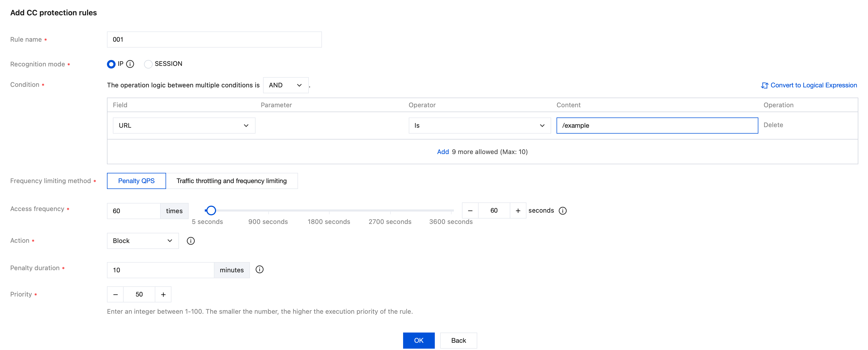Select IP recognition mode radio
This screenshot has height=350, width=868.
pyautogui.click(x=111, y=64)
